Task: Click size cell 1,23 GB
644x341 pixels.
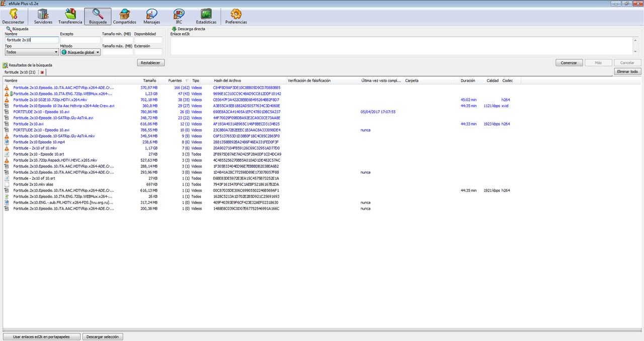Action: point(151,94)
